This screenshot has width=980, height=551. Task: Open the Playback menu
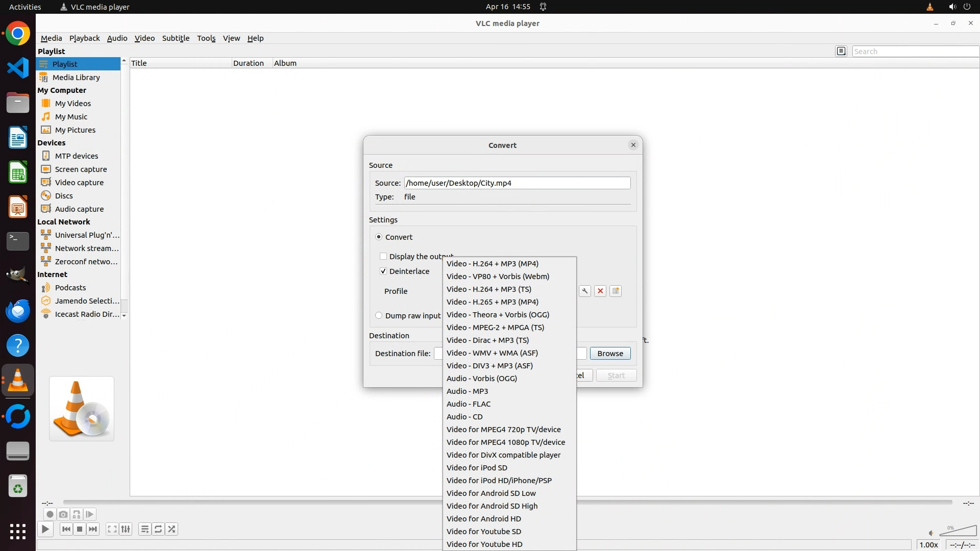click(x=84, y=38)
